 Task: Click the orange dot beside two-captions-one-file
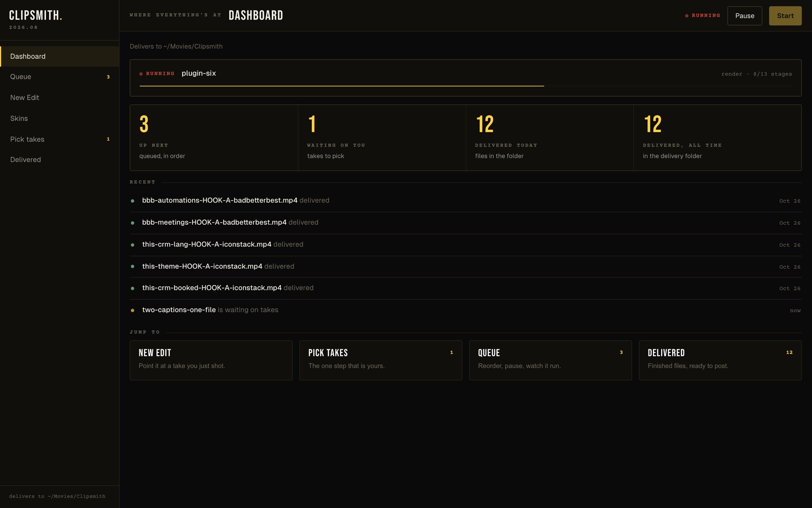click(133, 310)
